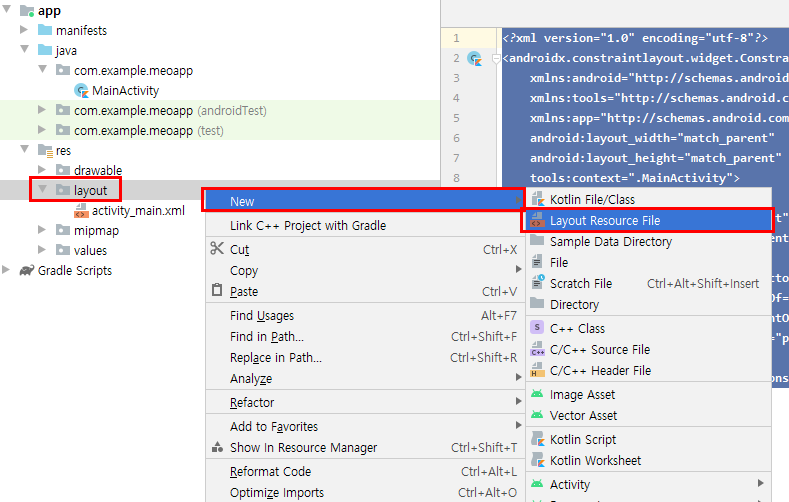Screen dimensions: 789x502
Task: Click the Cut scissors icon
Action: (x=217, y=248)
